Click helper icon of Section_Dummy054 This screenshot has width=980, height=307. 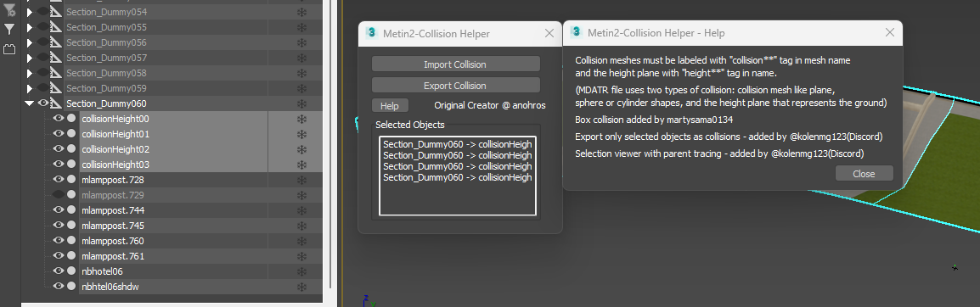56,12
